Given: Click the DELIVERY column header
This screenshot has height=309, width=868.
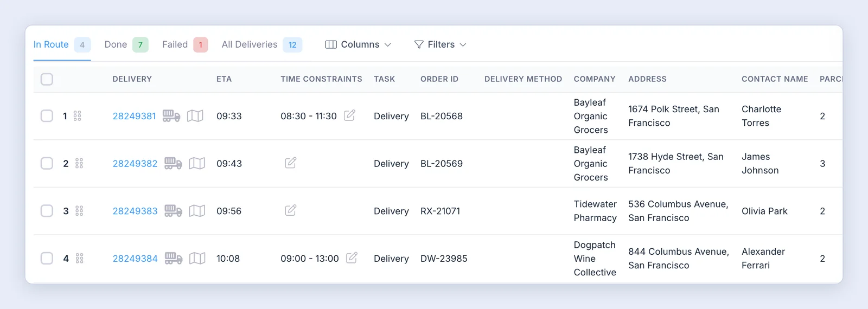Looking at the screenshot, I should coord(132,79).
